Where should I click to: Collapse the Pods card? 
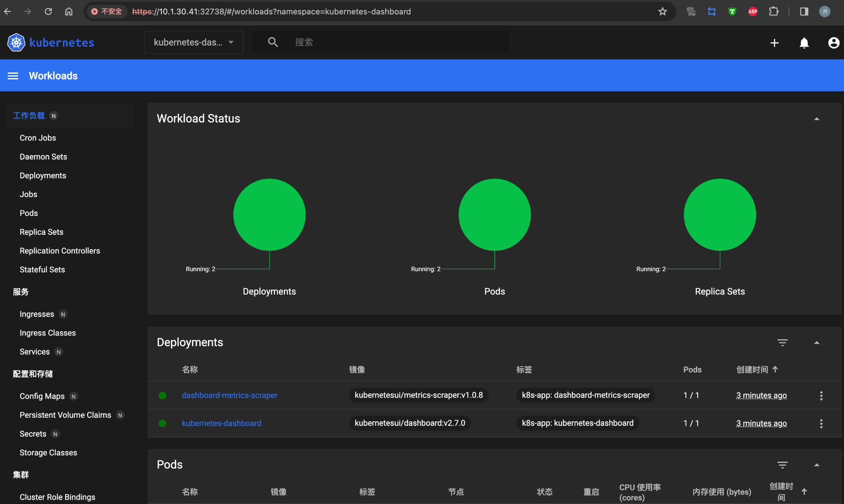click(817, 465)
